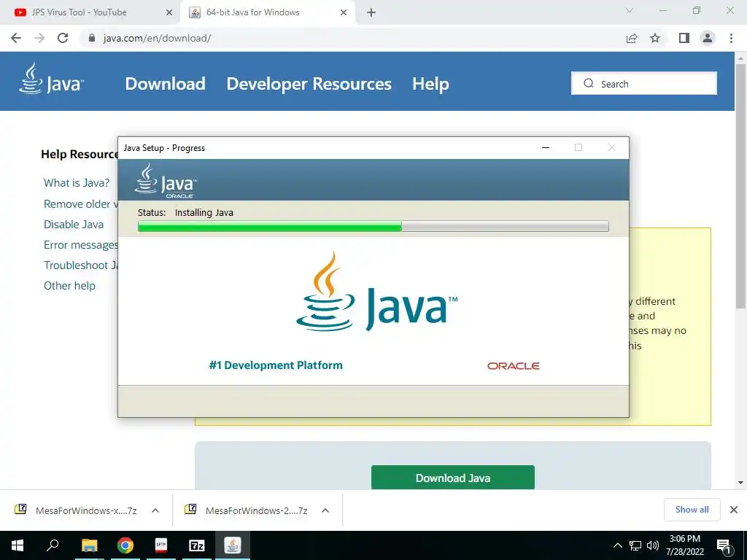This screenshot has width=747, height=560.
Task: Click the Java installer taskbar icon
Action: [233, 545]
